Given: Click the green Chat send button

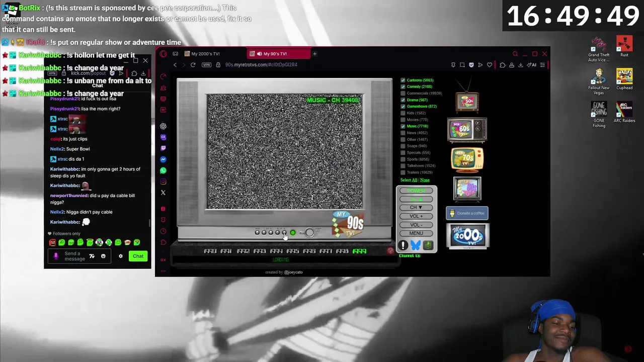Looking at the screenshot, I should (x=138, y=256).
